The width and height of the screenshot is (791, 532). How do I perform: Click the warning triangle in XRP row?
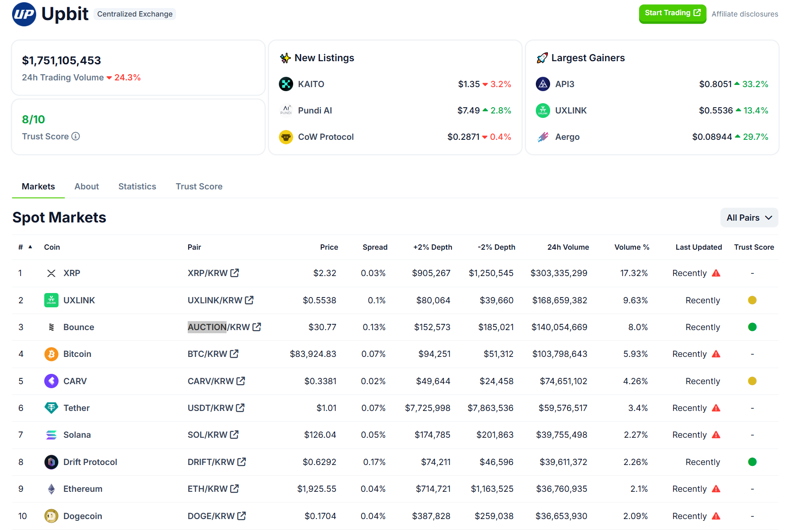pyautogui.click(x=716, y=273)
